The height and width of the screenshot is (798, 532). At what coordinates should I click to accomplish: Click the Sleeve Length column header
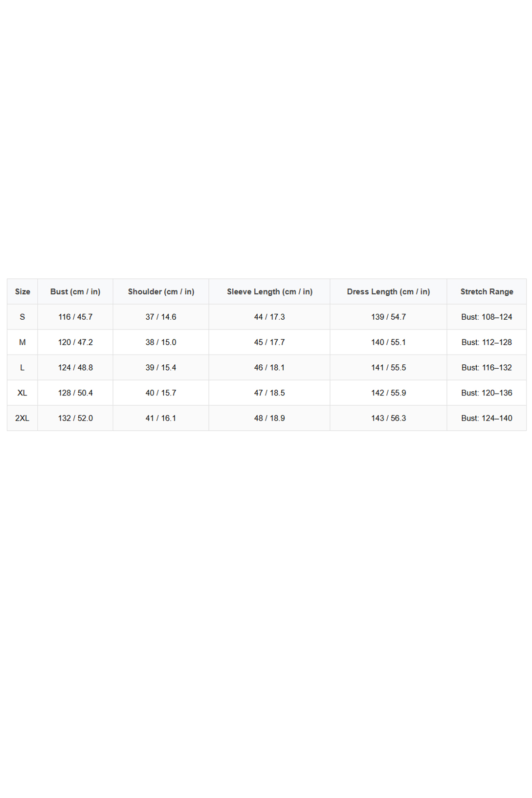(269, 291)
